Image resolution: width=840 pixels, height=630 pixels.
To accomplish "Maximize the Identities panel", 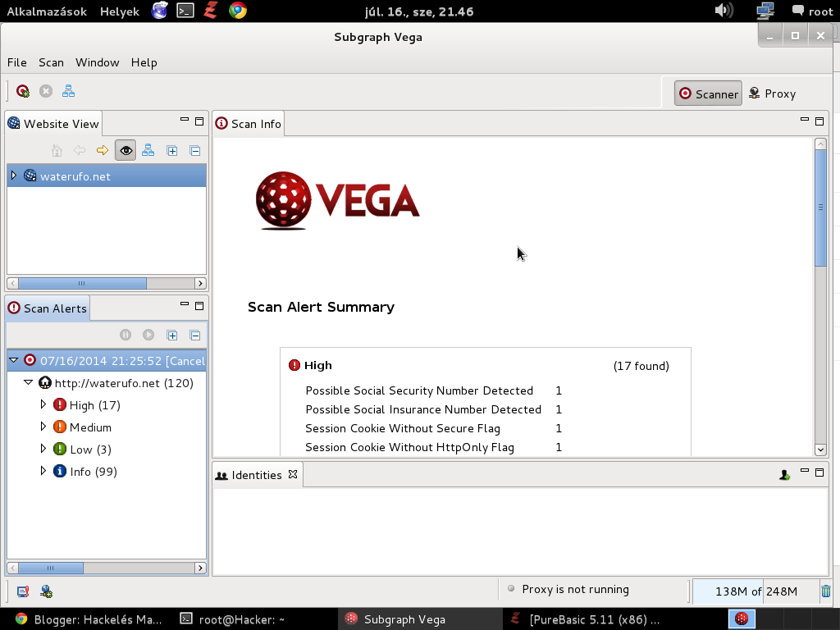I will 819,472.
